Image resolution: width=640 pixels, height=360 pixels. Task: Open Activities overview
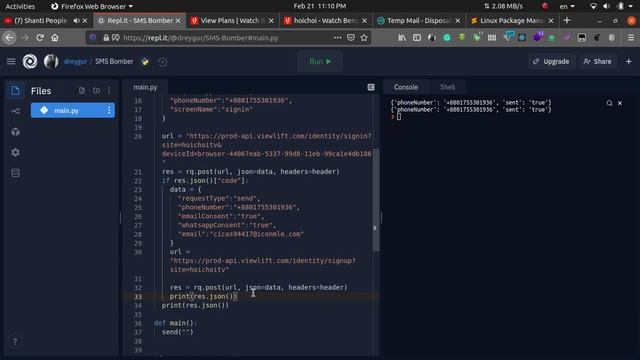pyautogui.click(x=20, y=6)
